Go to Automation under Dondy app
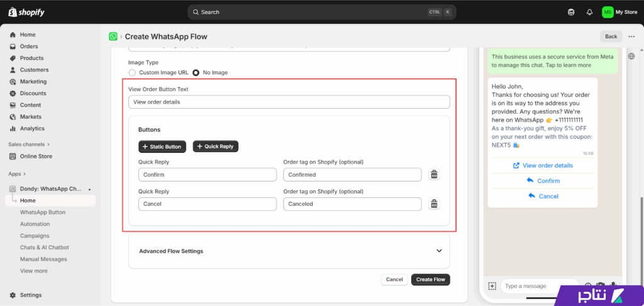 [x=35, y=224]
